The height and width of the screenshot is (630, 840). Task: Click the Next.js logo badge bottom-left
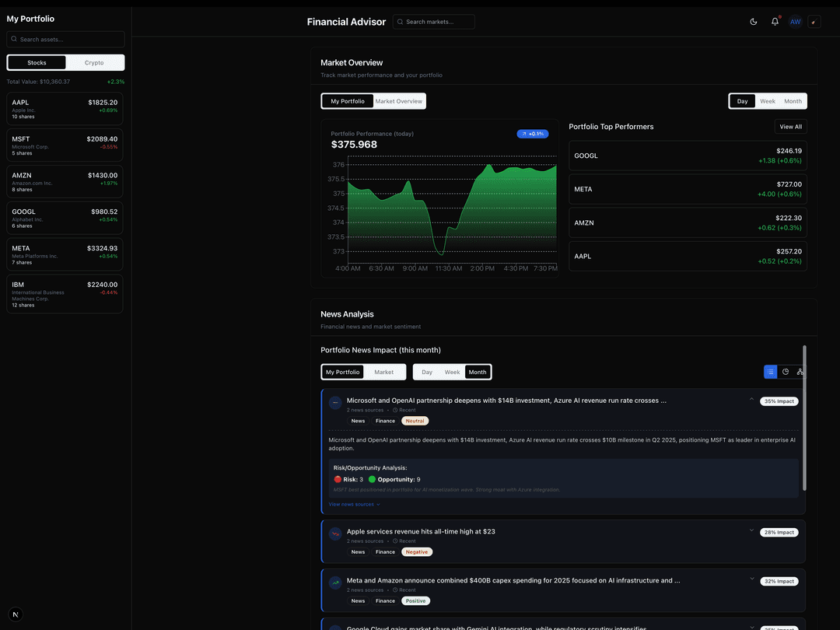15,614
